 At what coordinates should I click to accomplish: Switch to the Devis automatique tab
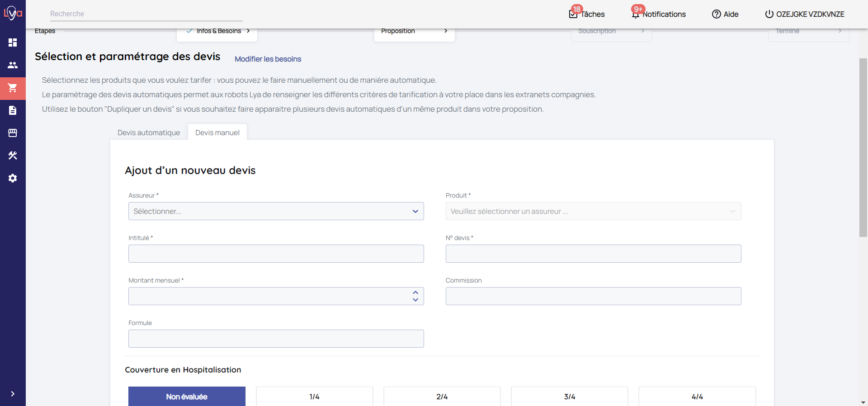(149, 132)
